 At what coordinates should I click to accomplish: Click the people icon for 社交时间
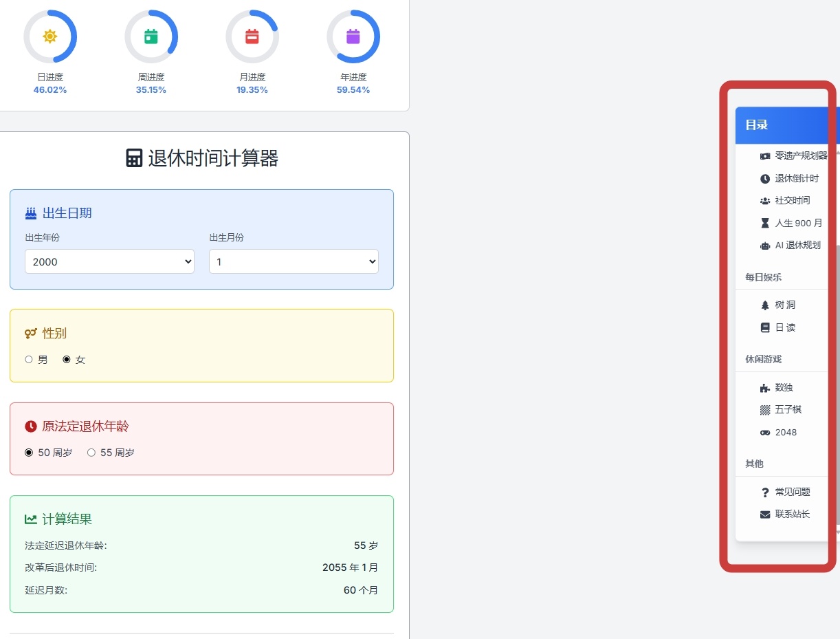coord(765,201)
